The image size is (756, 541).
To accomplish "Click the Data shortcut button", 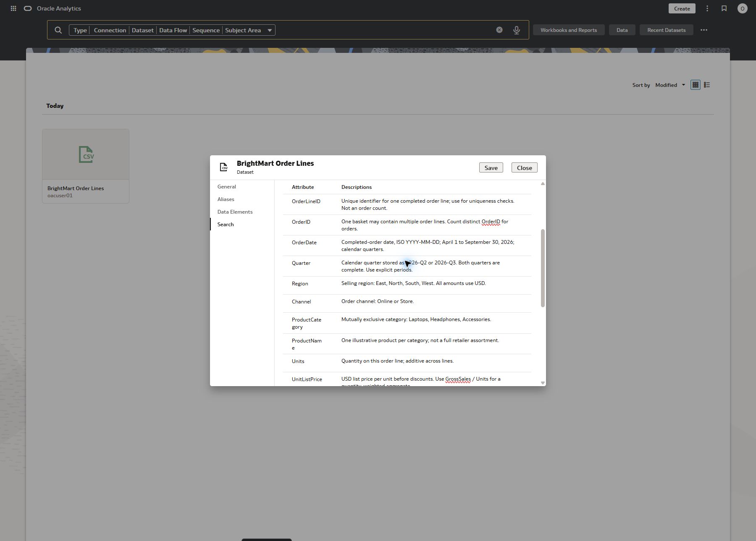I will (x=622, y=30).
